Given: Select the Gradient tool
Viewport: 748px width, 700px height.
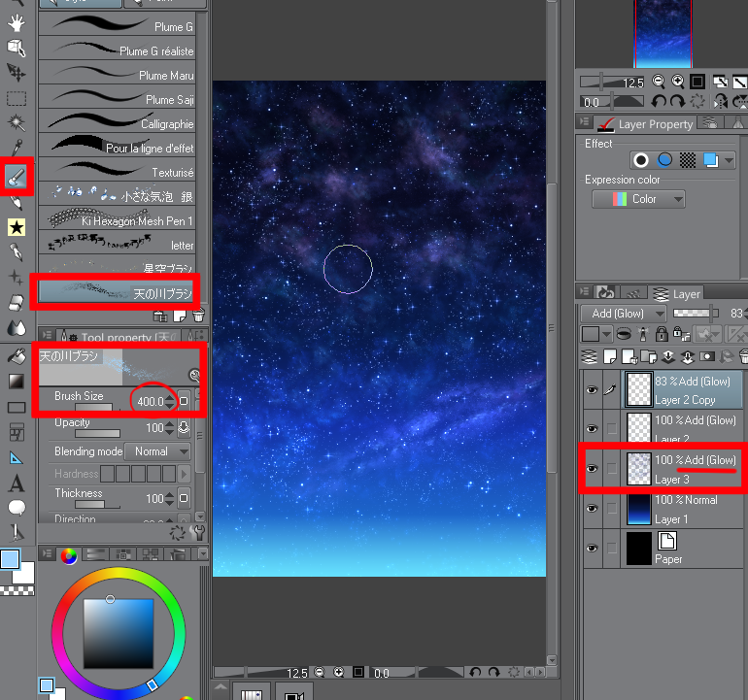Looking at the screenshot, I should coord(17,382).
